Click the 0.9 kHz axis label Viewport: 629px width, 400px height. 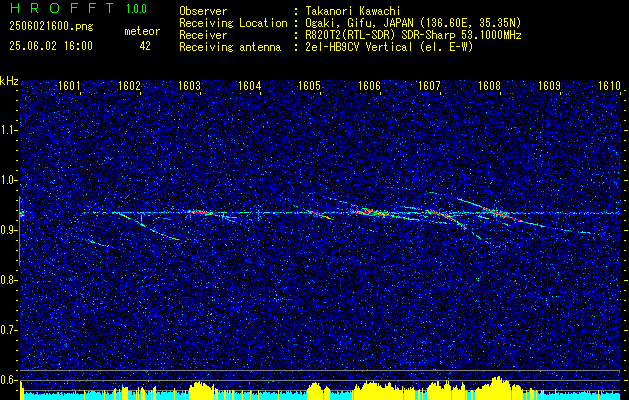(x=8, y=230)
